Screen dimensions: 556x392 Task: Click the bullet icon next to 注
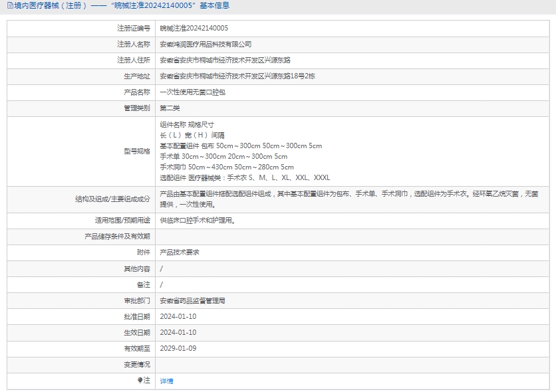pos(140,380)
